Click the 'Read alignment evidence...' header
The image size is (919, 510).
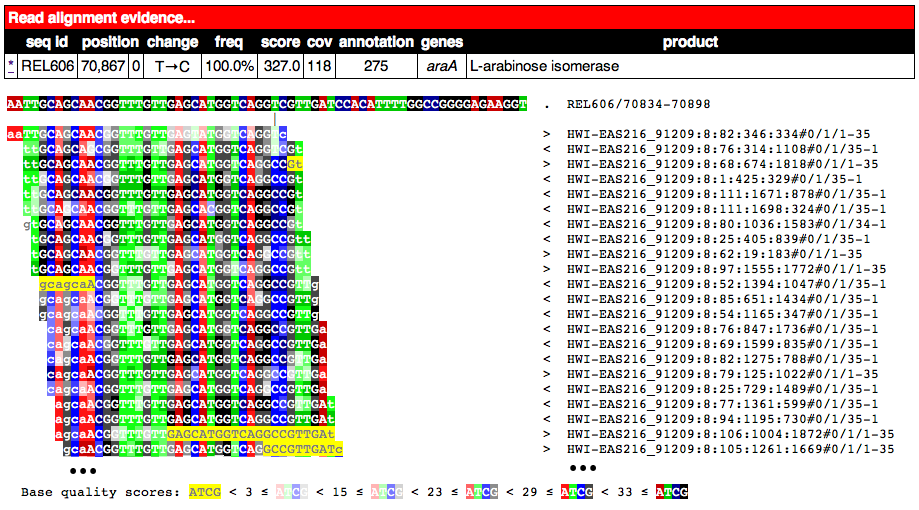[x=102, y=18]
